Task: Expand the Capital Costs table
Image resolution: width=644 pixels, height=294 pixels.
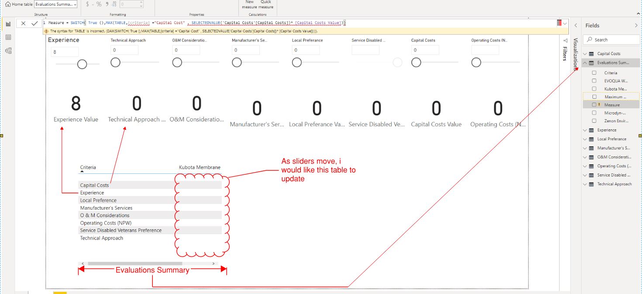Action: tap(585, 54)
